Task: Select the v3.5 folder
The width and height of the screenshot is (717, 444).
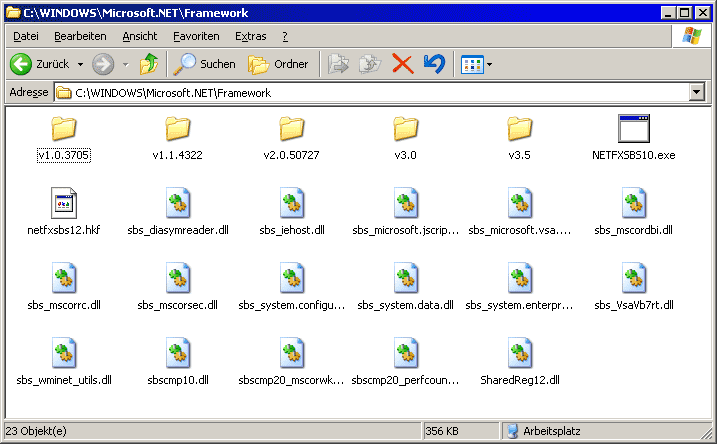Action: click(x=519, y=138)
